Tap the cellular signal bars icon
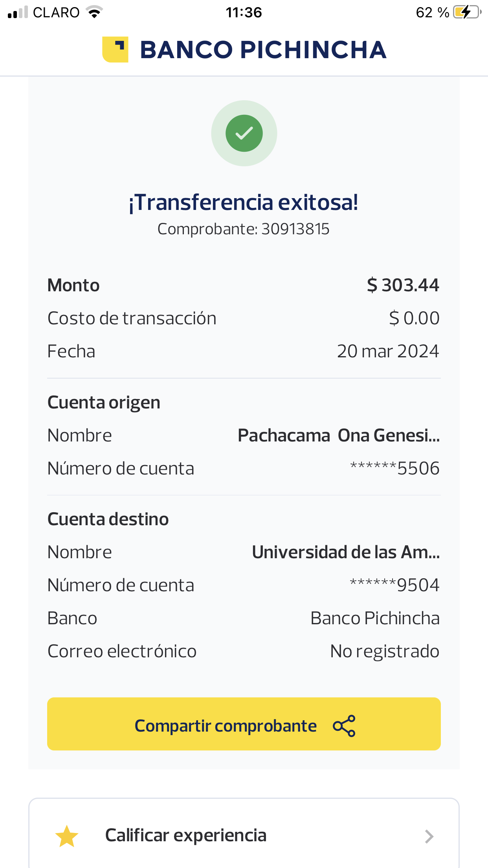The image size is (488, 868). (18, 13)
